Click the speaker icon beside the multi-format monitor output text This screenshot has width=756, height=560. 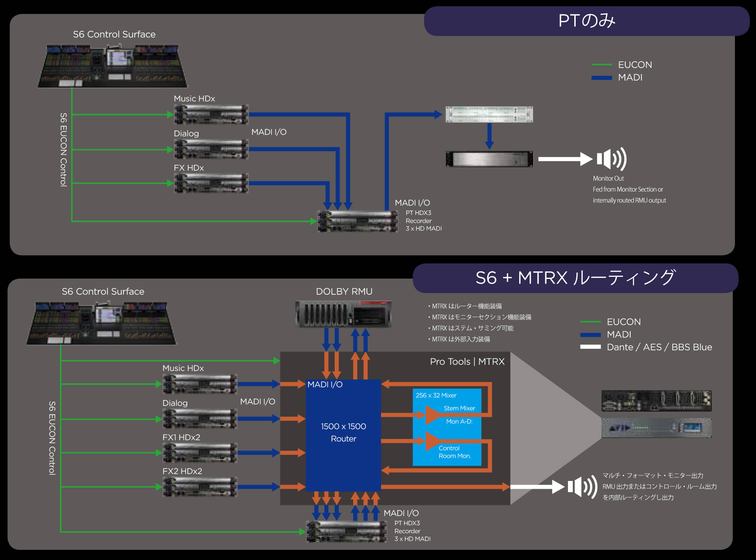(583, 487)
